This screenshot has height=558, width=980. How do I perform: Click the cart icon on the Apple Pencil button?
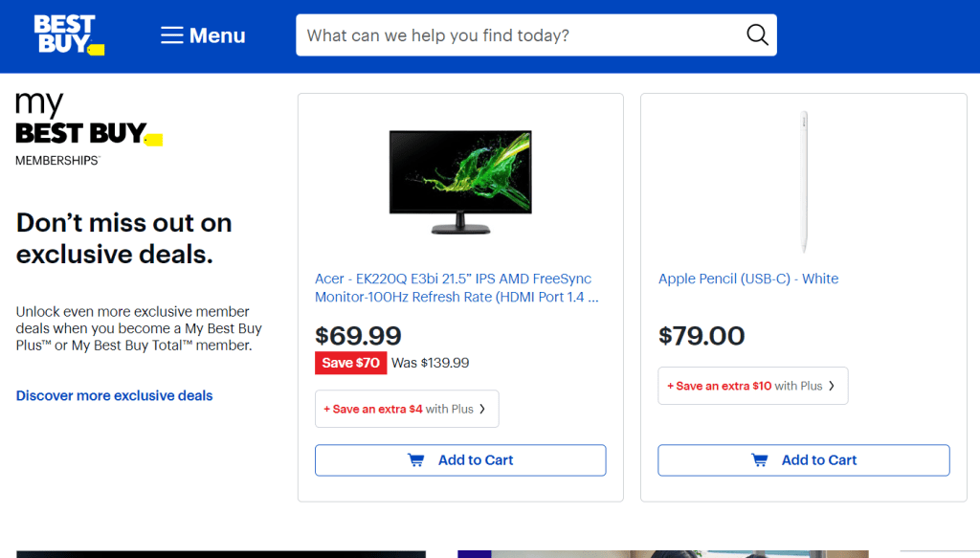tap(760, 460)
